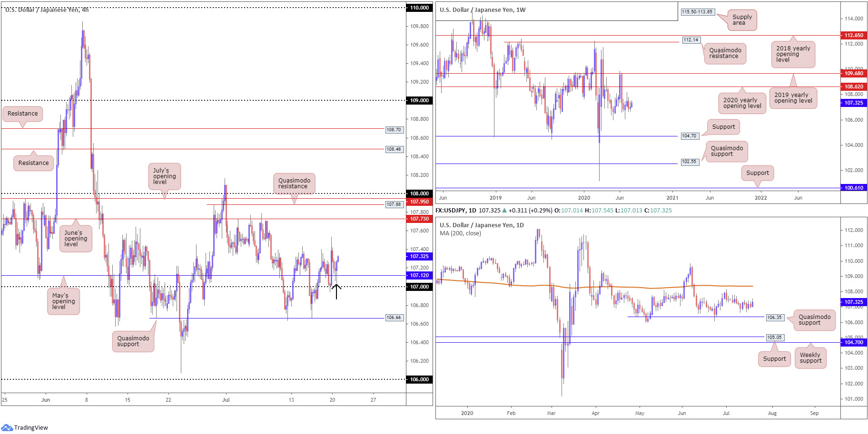The image size is (868, 434).
Task: Click the MA (200, close) indicator label
Action: [460, 233]
